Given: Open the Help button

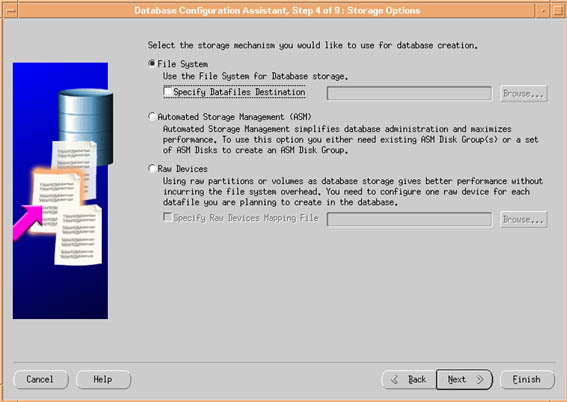Looking at the screenshot, I should [x=103, y=380].
